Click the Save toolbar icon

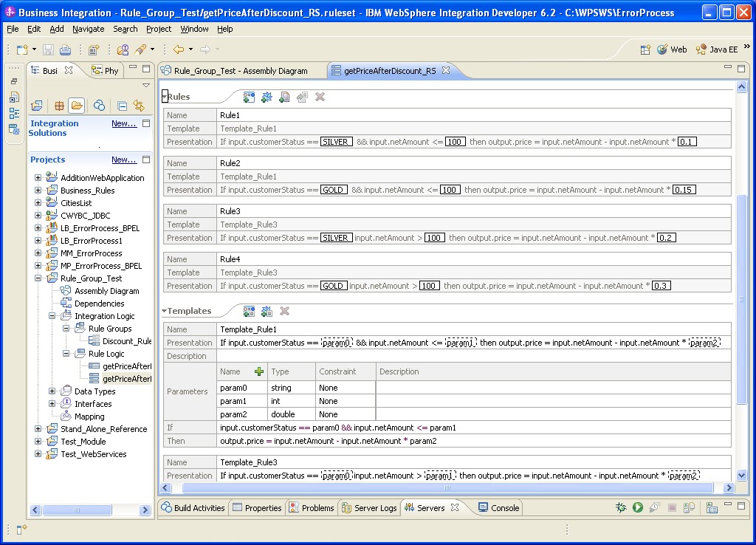(48, 49)
